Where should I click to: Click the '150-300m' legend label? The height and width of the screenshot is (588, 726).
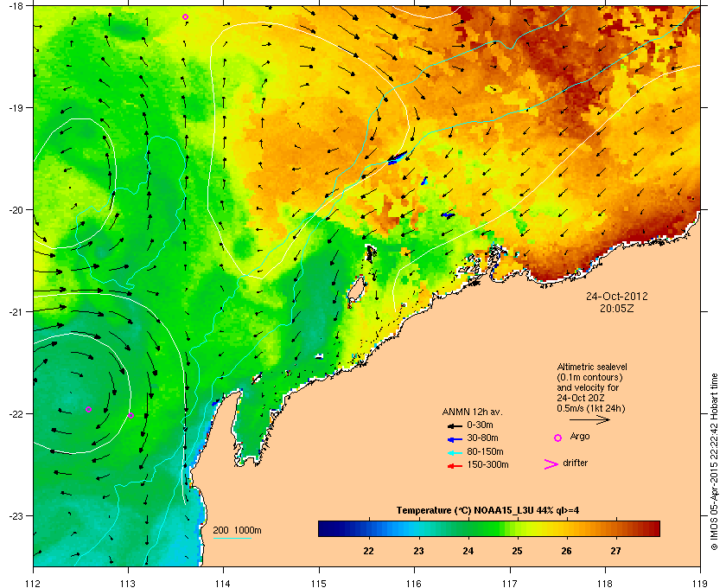coord(487,464)
